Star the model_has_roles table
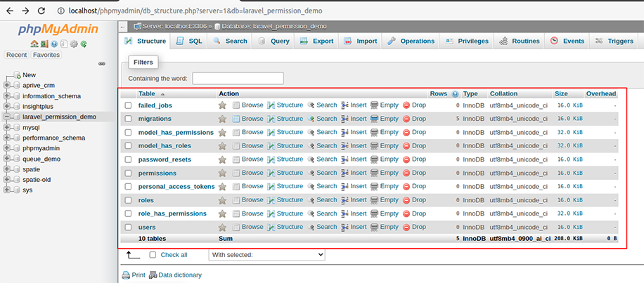 222,146
